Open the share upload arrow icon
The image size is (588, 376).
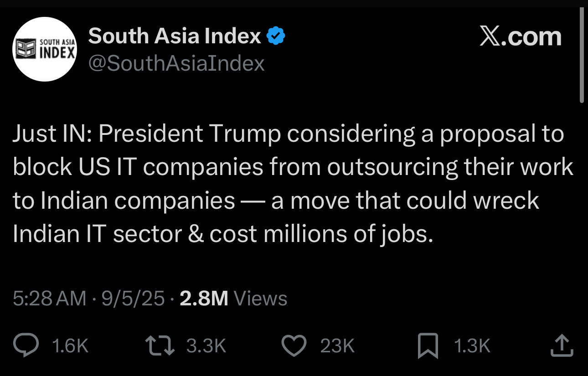pyautogui.click(x=561, y=345)
